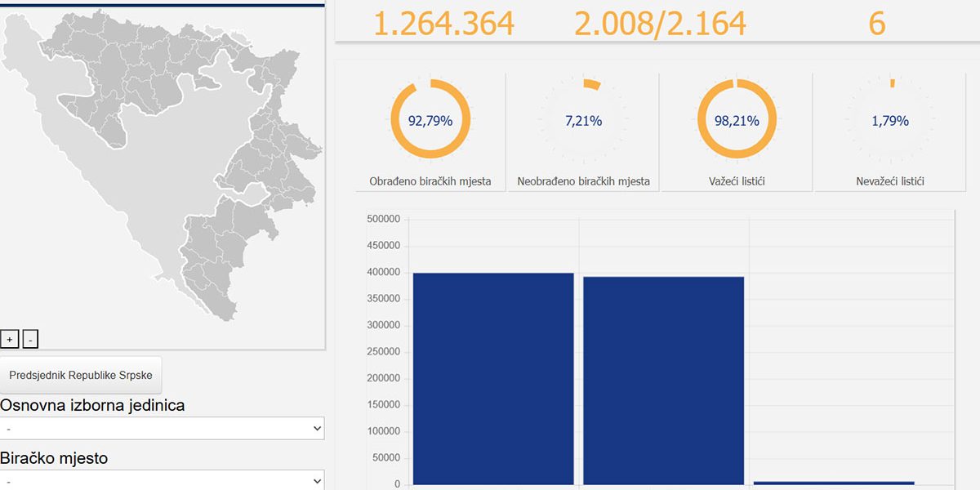The height and width of the screenshot is (490, 980).
Task: Click the tallest bar in the chart
Action: [x=493, y=378]
